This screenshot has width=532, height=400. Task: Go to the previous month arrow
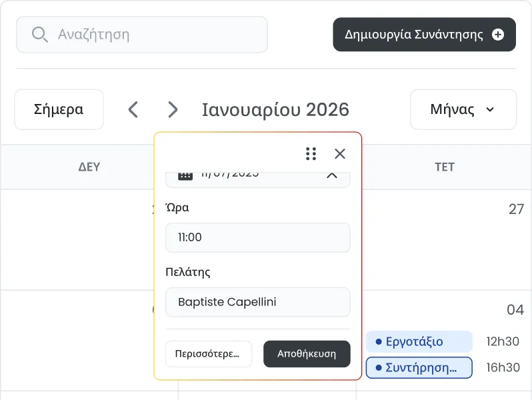133,109
